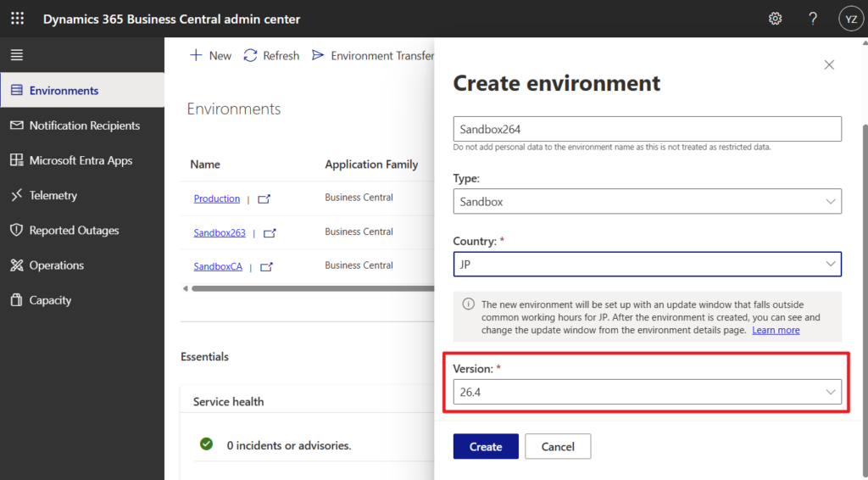The image size is (868, 480).
Task: Follow the Learn more link
Action: point(776,330)
